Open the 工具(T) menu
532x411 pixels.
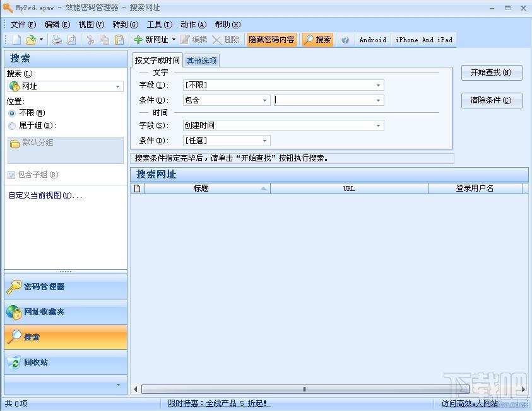point(160,25)
